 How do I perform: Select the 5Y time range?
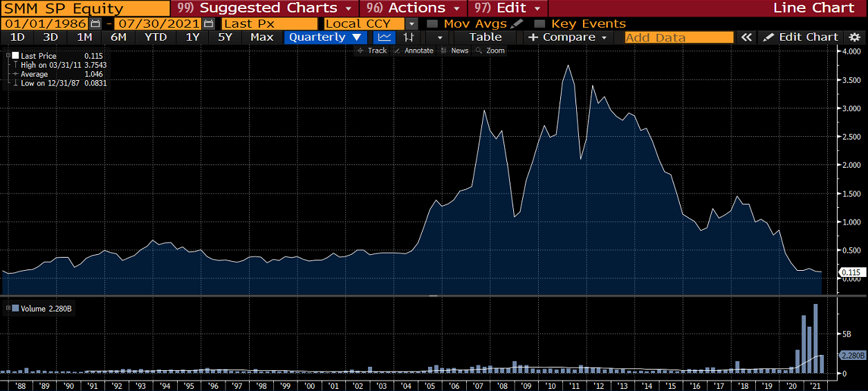pos(225,37)
